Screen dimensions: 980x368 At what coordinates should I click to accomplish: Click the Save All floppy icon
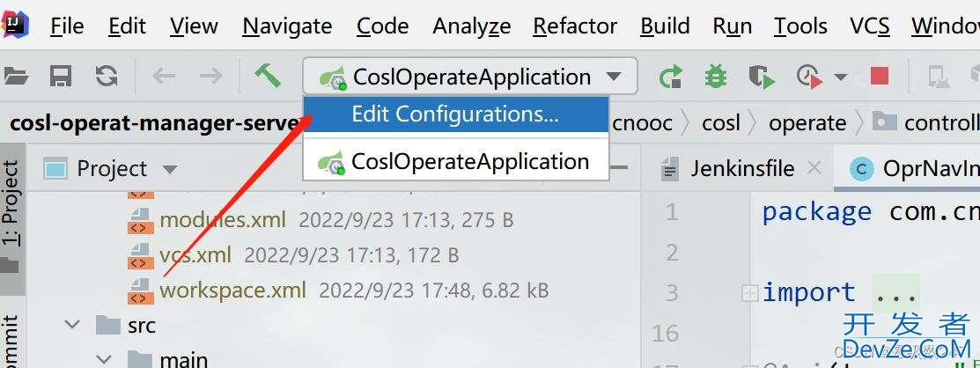pos(61,77)
